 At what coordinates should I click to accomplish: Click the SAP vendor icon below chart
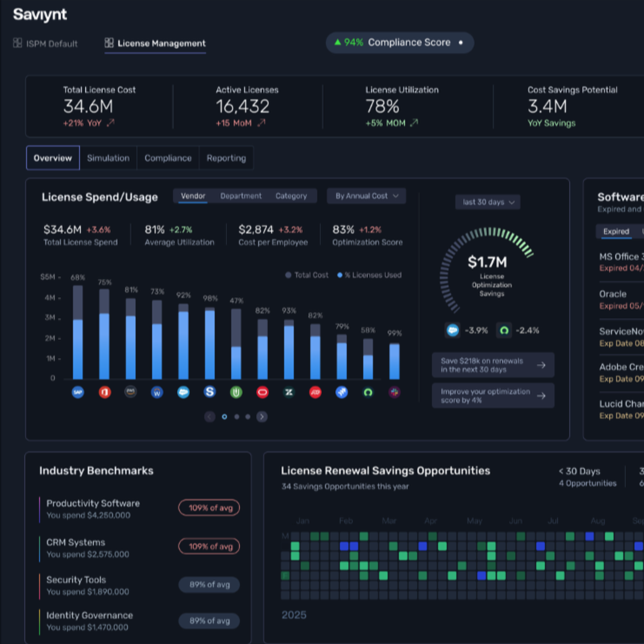click(x=78, y=392)
